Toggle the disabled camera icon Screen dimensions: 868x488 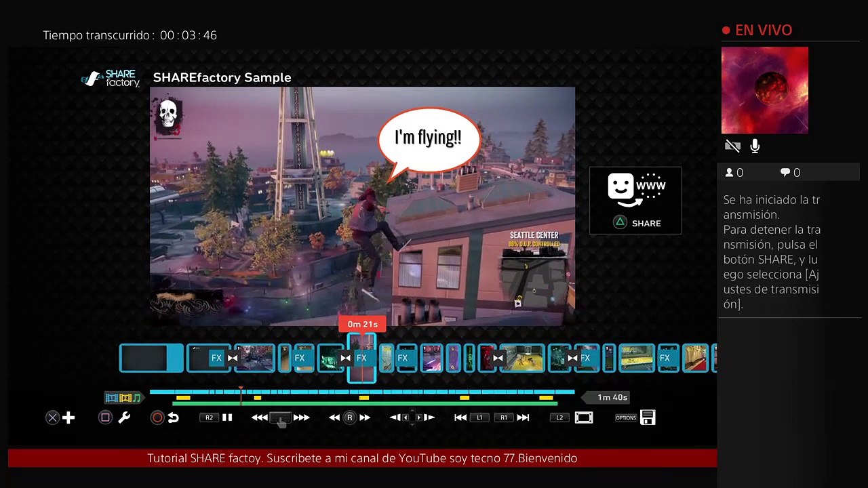click(x=732, y=146)
